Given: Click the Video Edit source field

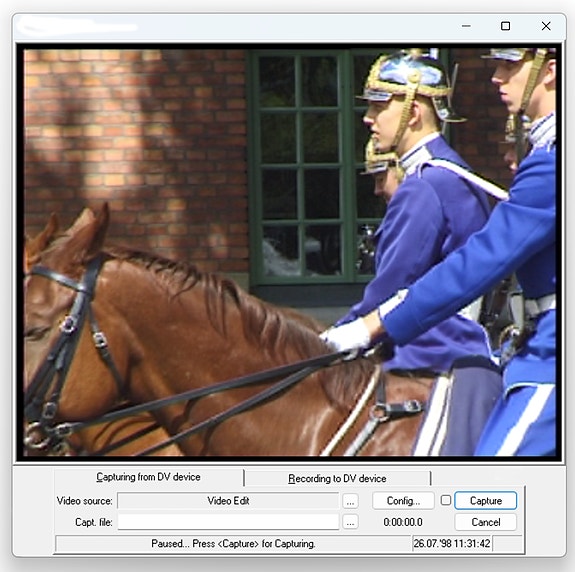Looking at the screenshot, I should click(x=228, y=501).
